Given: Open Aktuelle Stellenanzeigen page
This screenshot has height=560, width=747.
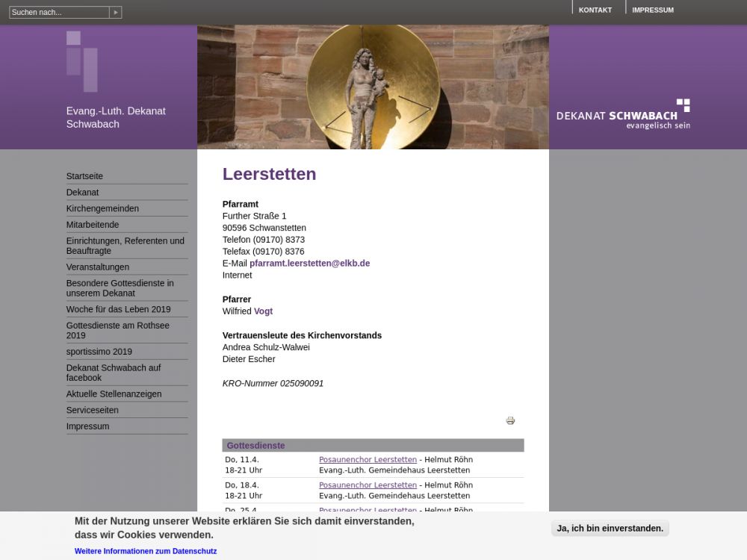Looking at the screenshot, I should pyautogui.click(x=114, y=394).
